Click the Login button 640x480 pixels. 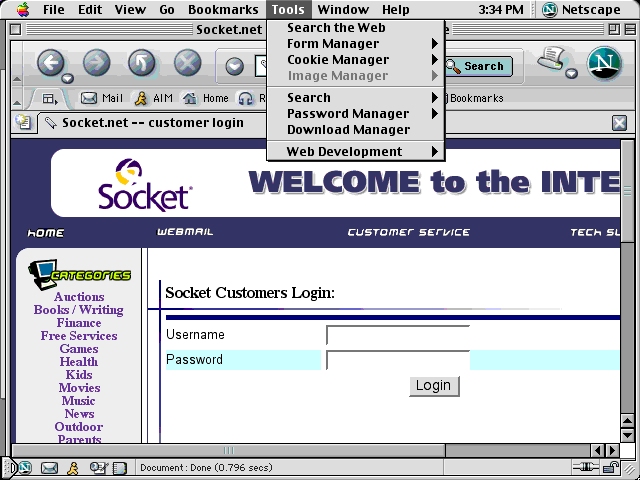pos(434,386)
